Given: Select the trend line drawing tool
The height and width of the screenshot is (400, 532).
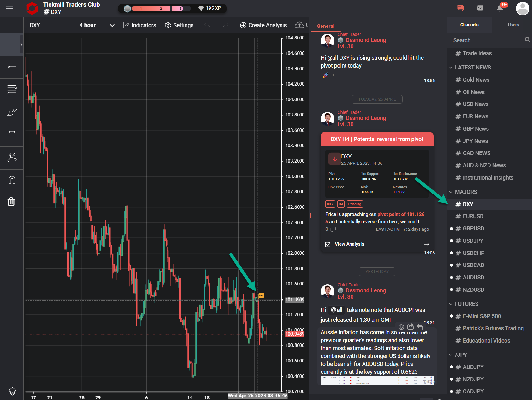Looking at the screenshot, I should (12, 67).
